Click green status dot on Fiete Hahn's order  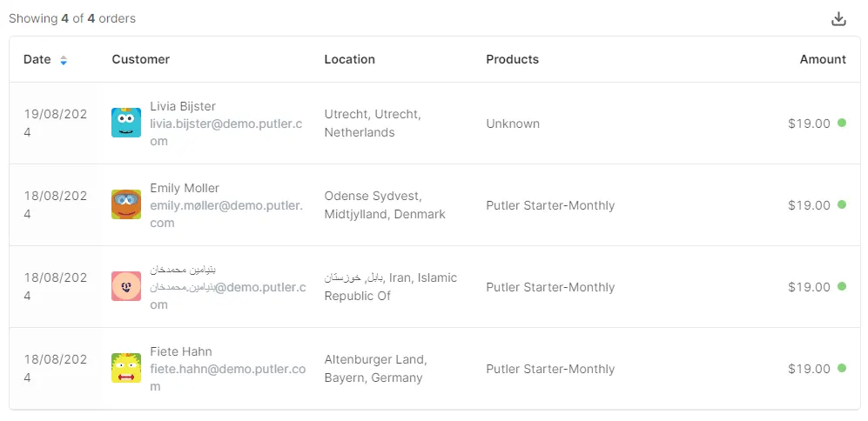point(841,368)
